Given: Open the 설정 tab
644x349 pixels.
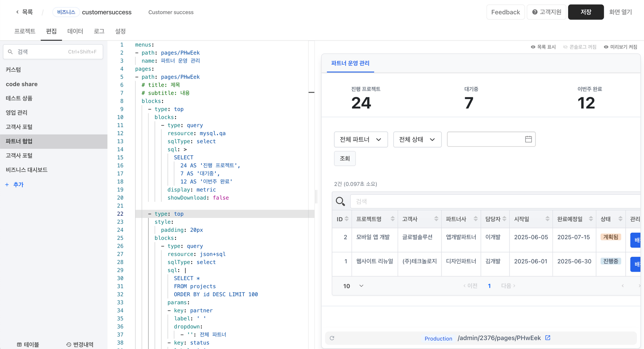Looking at the screenshot, I should click(x=120, y=31).
